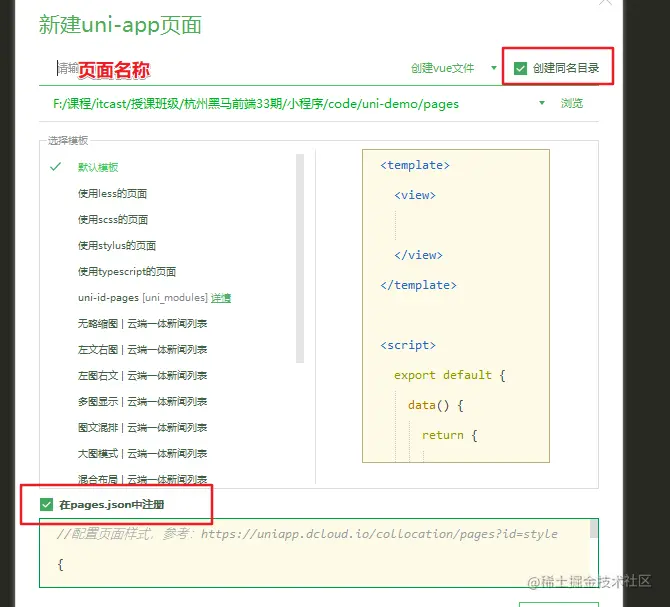The height and width of the screenshot is (607, 670).
Task: Click the 浏览 browse link
Action: point(572,103)
